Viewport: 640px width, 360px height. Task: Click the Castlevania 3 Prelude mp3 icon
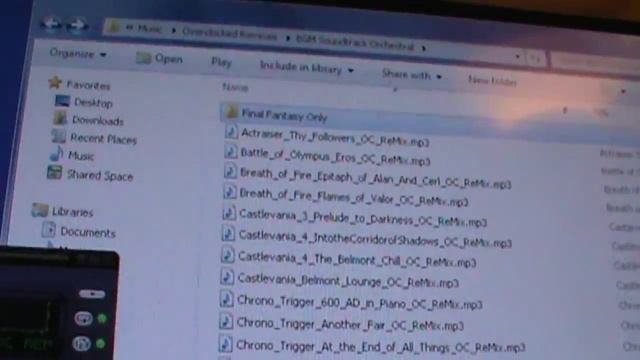tap(229, 213)
